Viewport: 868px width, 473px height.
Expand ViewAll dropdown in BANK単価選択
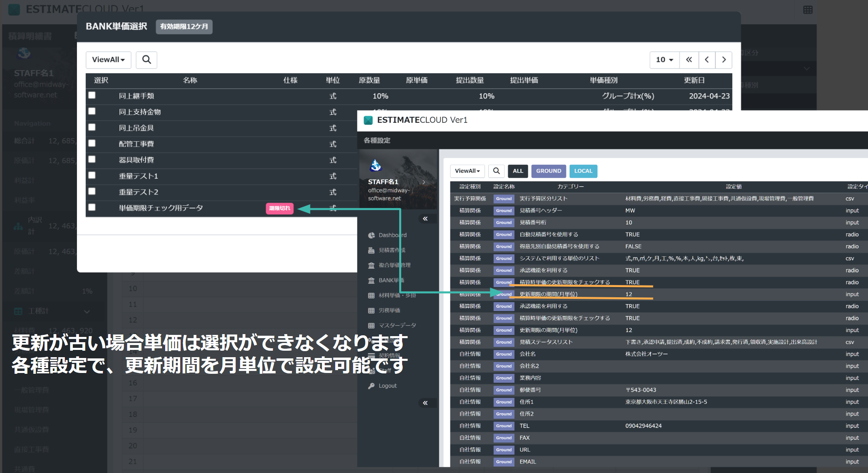(x=107, y=60)
